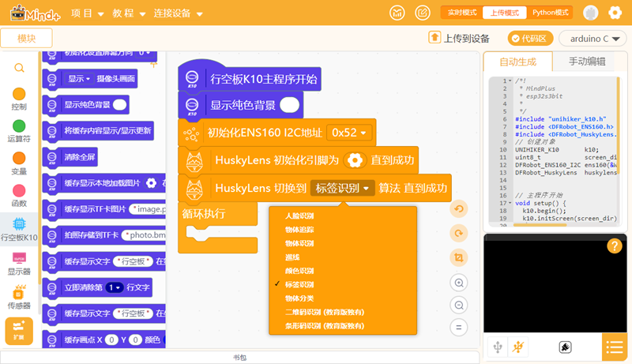The image size is (632, 364).
Task: Open the 教程 menu
Action: 129,13
